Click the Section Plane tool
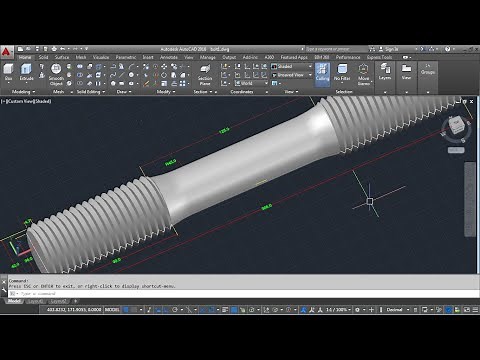480x360 pixels. [205, 74]
